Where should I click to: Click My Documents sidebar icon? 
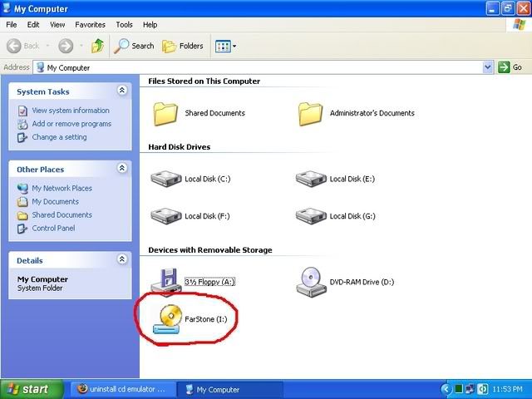click(x=22, y=202)
